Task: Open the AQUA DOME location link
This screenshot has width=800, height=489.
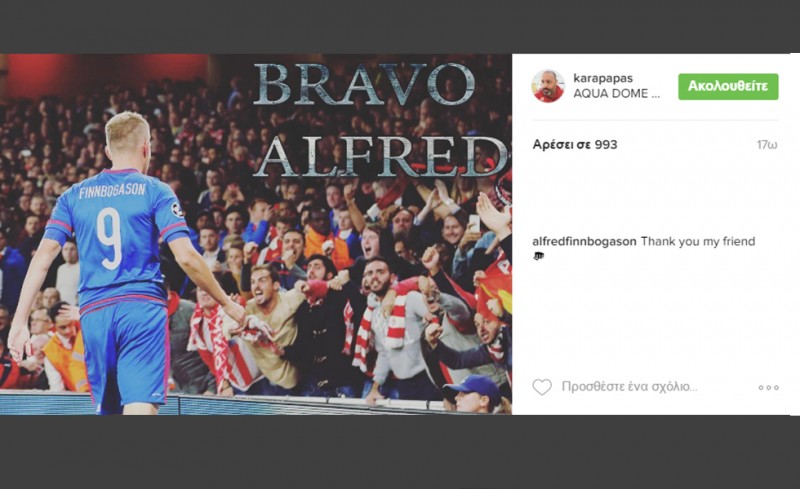Action: [616, 93]
